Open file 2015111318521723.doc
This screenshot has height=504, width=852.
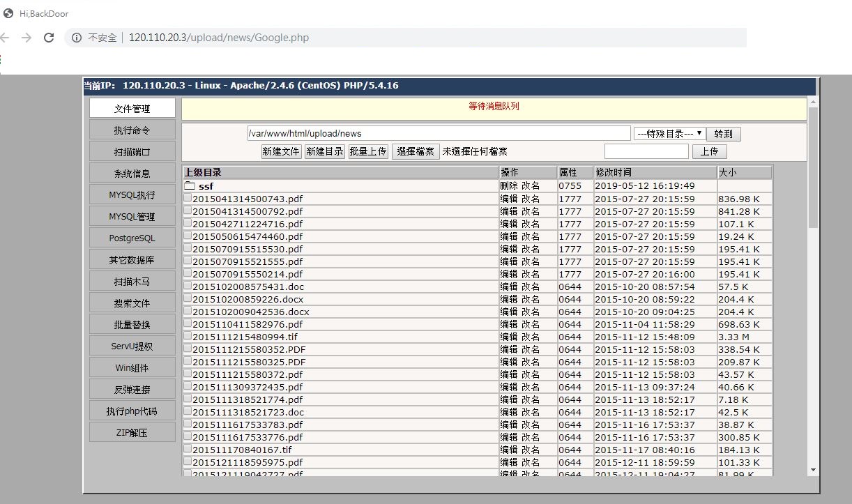[248, 412]
